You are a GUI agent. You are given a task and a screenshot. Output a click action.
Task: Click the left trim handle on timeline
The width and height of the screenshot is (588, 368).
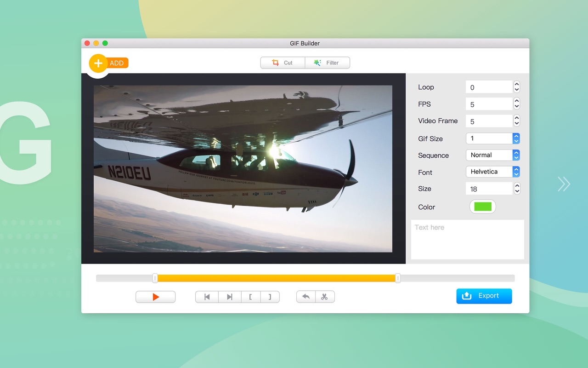(x=155, y=278)
